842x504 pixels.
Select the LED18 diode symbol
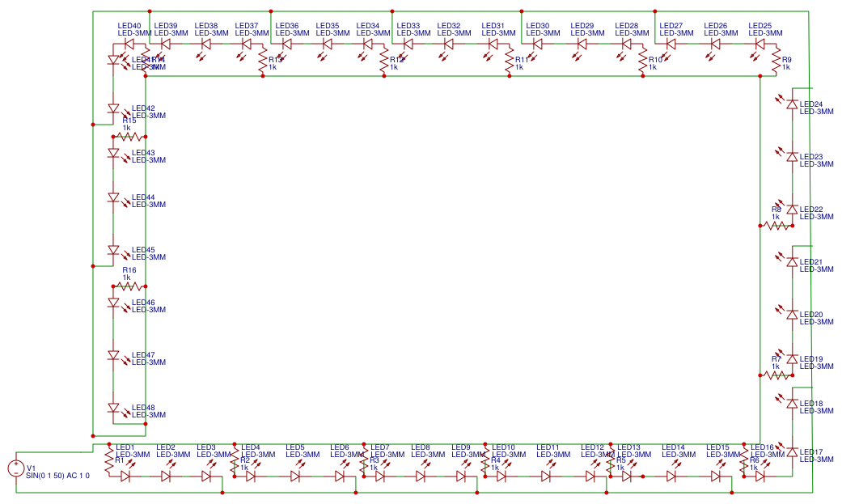[792, 402]
